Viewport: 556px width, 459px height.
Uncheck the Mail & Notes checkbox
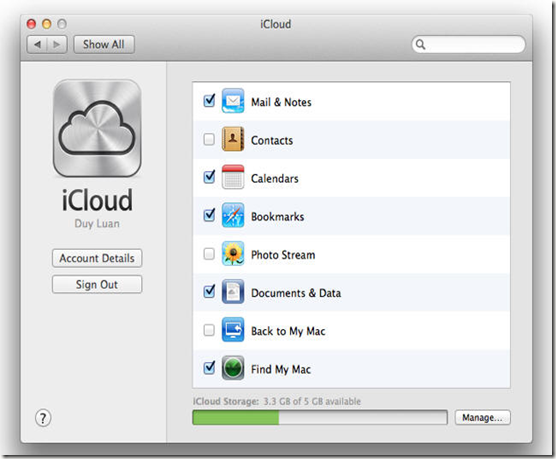pyautogui.click(x=209, y=101)
